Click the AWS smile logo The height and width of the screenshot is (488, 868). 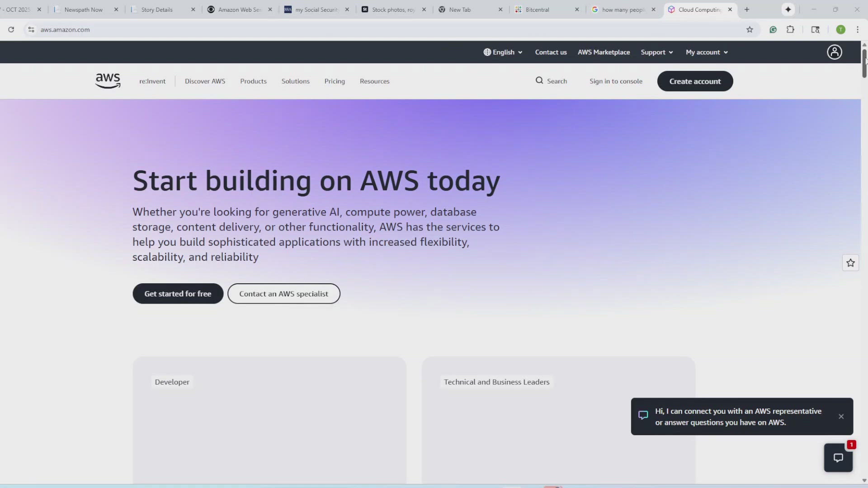pyautogui.click(x=108, y=80)
